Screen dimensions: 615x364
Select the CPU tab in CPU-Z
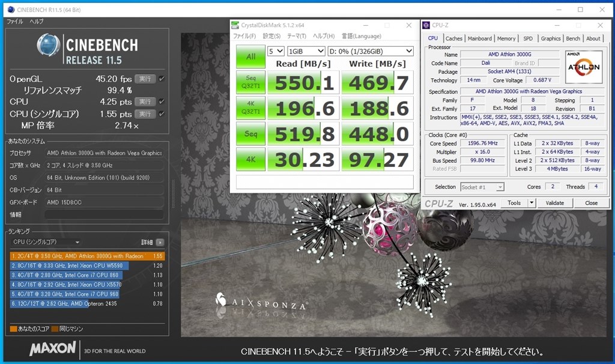[433, 38]
